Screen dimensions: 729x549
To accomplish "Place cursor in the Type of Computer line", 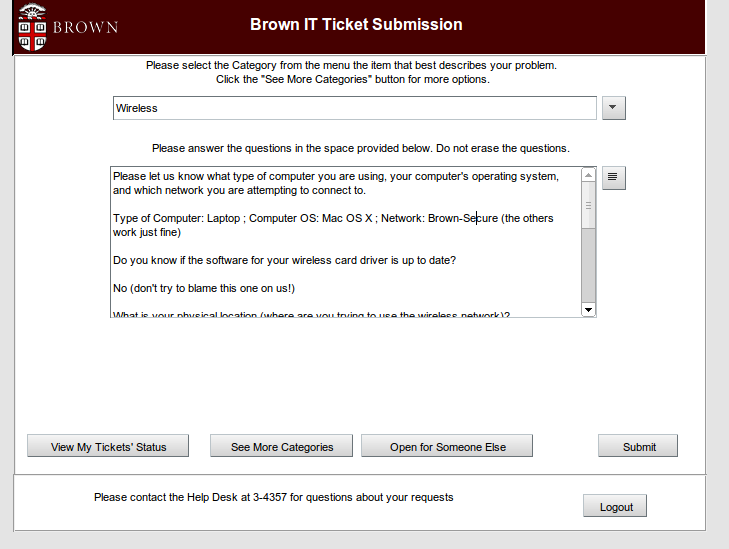I will coord(300,218).
